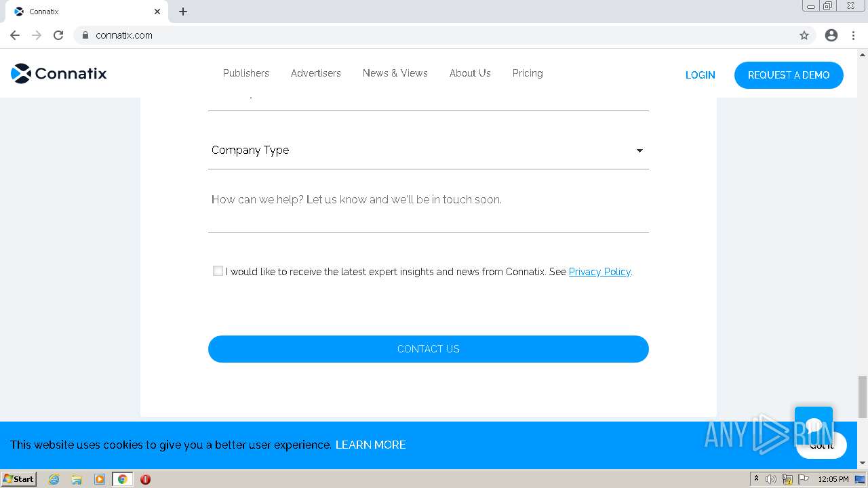
Task: Bookmark this page with star icon
Action: [x=804, y=35]
